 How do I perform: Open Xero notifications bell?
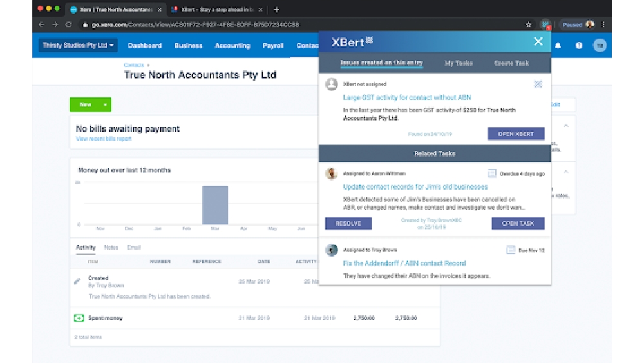coord(558,45)
